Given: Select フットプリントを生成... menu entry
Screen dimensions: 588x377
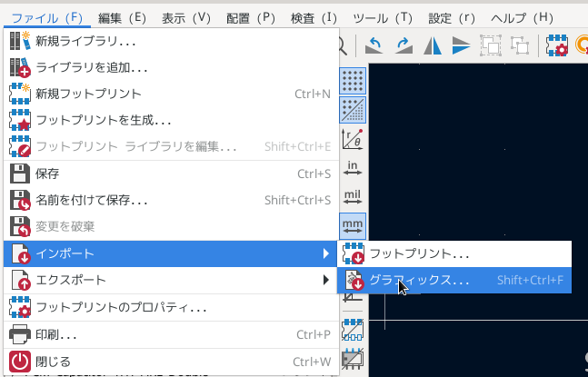Looking at the screenshot, I should 171,120.
